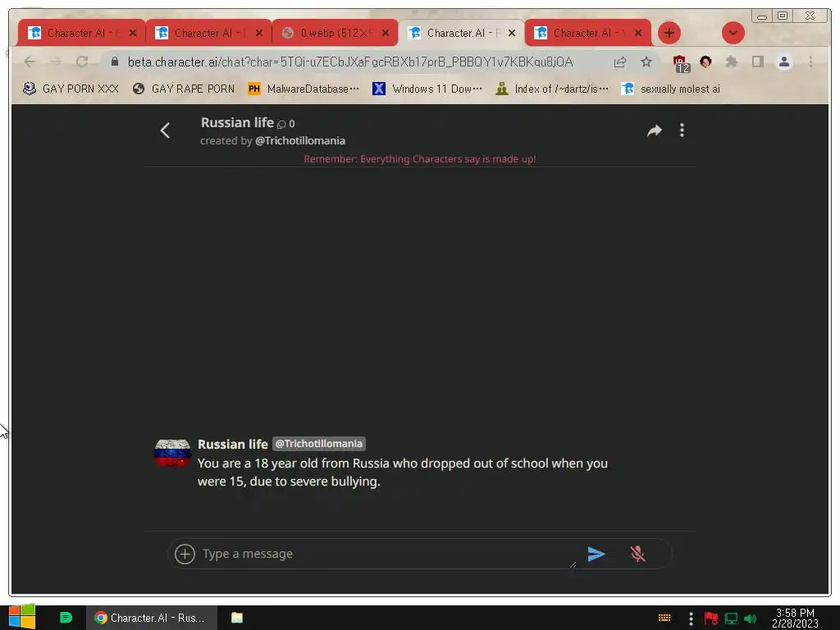Close the active Character.AI tab
Image resolution: width=840 pixels, height=630 pixels.
coord(512,33)
